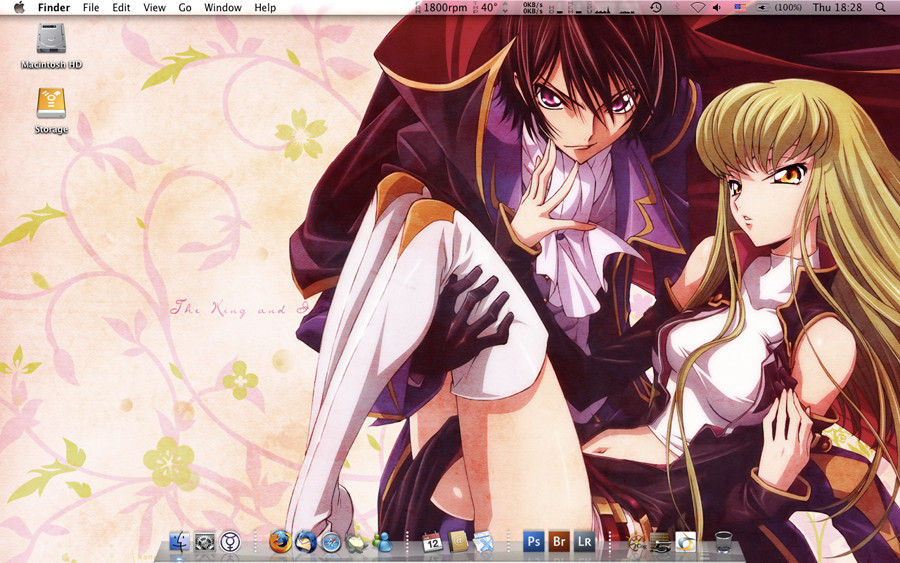This screenshot has height=563, width=900.
Task: Open Spotlight search magnifier
Action: (x=880, y=7)
